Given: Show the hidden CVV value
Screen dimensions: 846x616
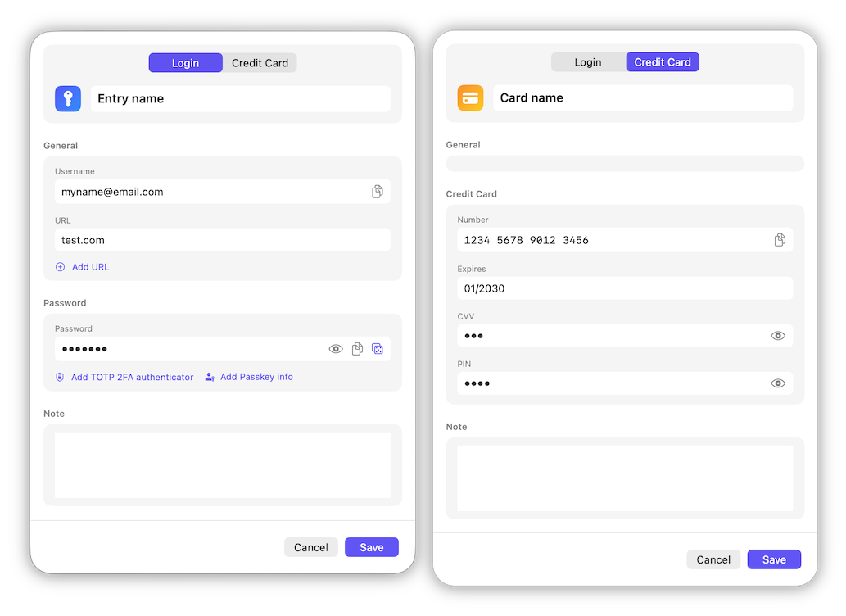Looking at the screenshot, I should click(778, 336).
